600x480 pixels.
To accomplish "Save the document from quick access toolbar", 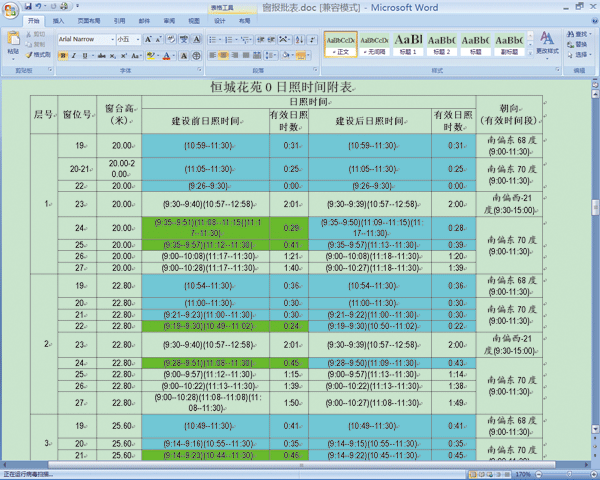I will point(29,6).
